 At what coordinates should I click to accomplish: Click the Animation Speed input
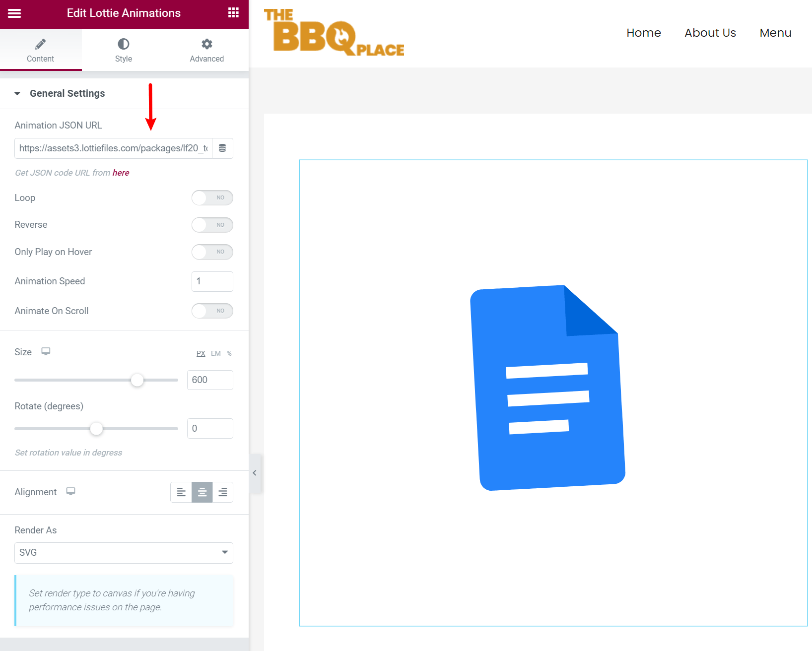212,281
